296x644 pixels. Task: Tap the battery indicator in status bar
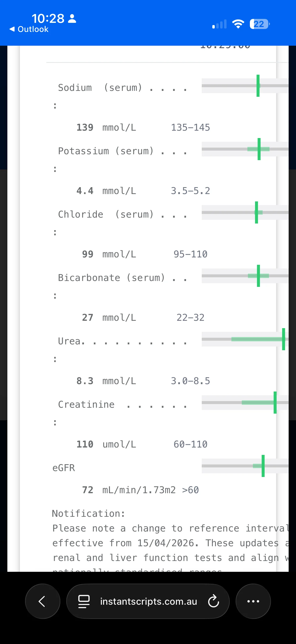[x=260, y=24]
